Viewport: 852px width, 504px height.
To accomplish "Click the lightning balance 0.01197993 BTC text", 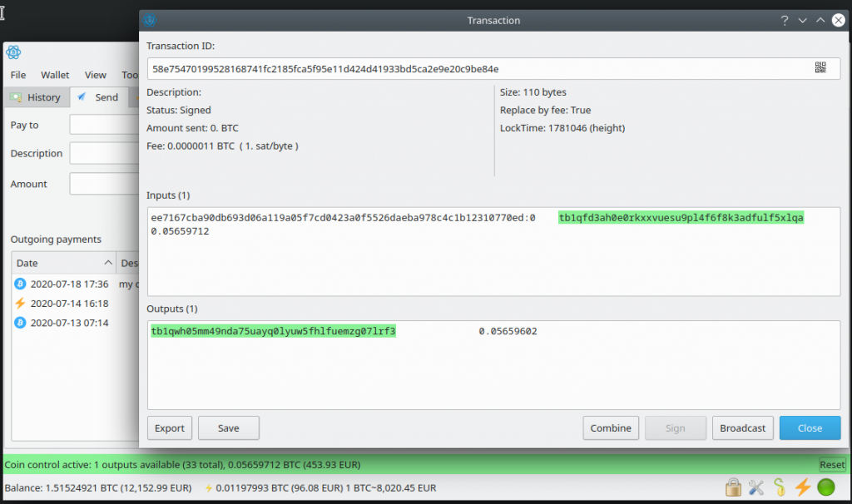I will coord(280,487).
